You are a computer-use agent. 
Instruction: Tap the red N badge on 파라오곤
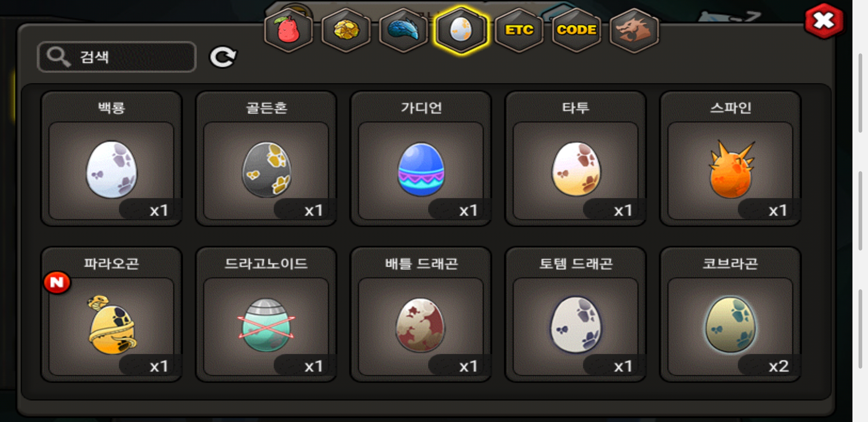point(57,282)
